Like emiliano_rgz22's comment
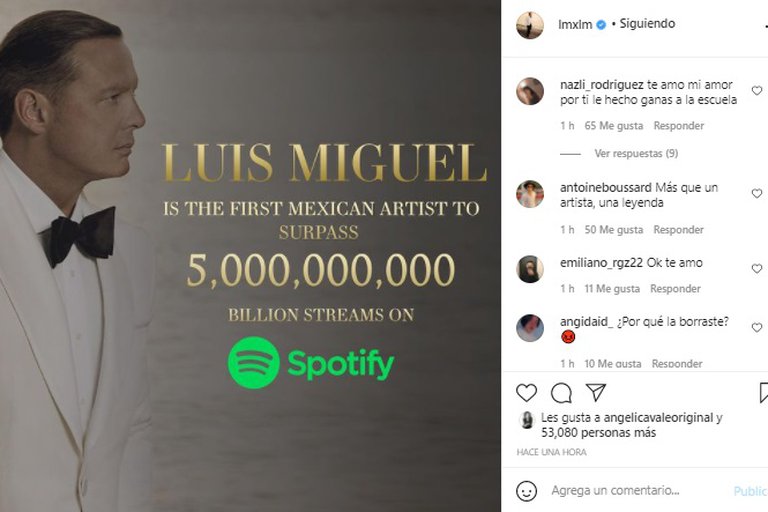 click(757, 268)
